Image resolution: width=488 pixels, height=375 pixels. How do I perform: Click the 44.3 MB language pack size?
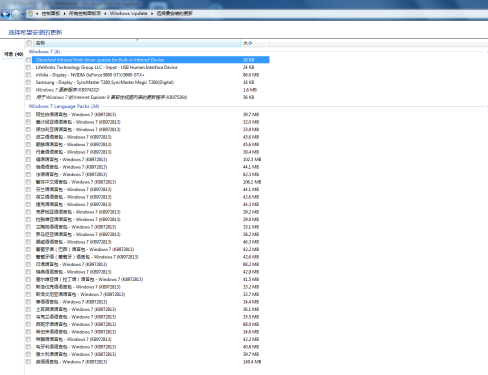pyautogui.click(x=251, y=204)
